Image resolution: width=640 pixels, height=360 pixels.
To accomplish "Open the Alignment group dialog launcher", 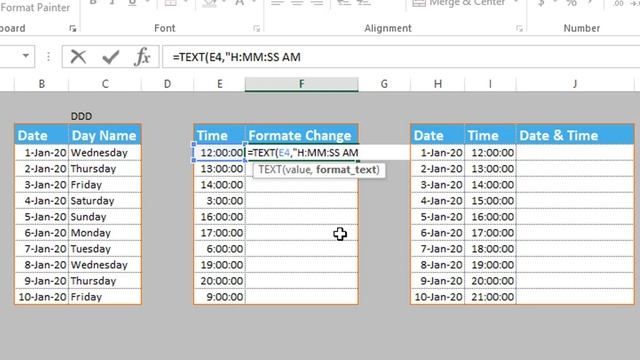I will [519, 28].
